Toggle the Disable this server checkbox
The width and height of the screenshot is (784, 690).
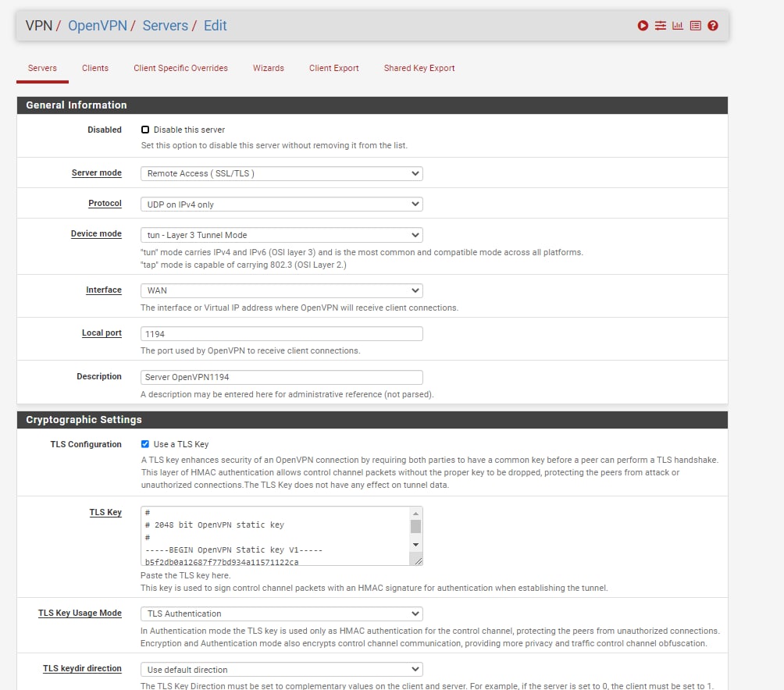coord(145,130)
